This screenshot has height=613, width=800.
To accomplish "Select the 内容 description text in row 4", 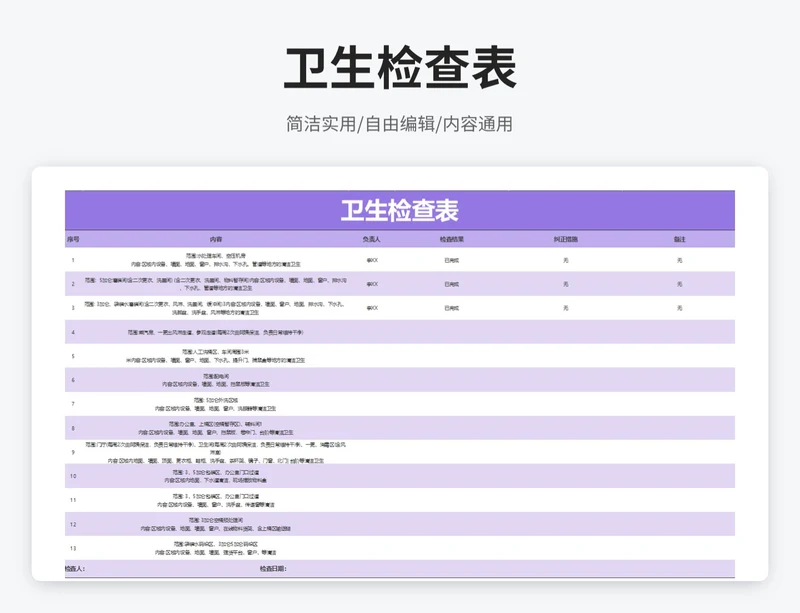I will pos(216,332).
